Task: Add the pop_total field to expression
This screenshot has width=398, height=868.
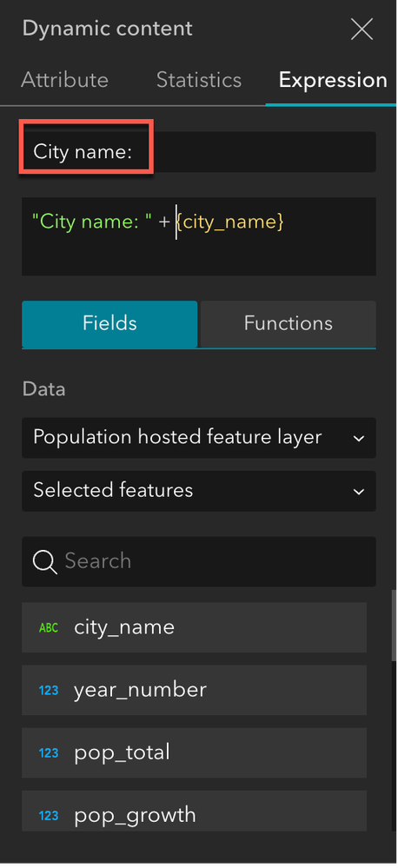Action: [x=195, y=752]
